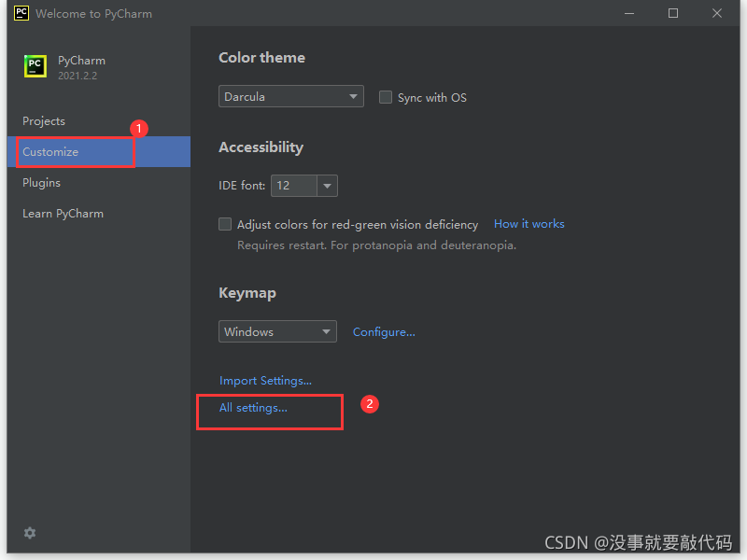
Task: Click the Requires restart note text
Action: click(x=377, y=245)
